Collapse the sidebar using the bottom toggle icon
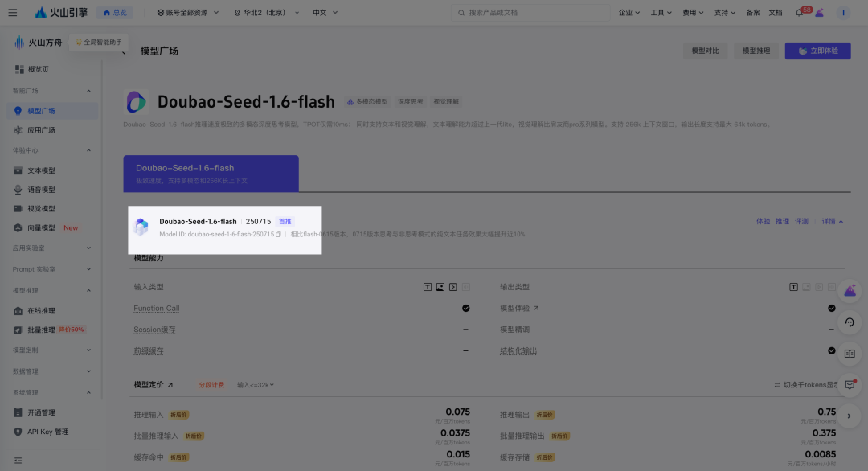Image resolution: width=868 pixels, height=471 pixels. point(18,461)
